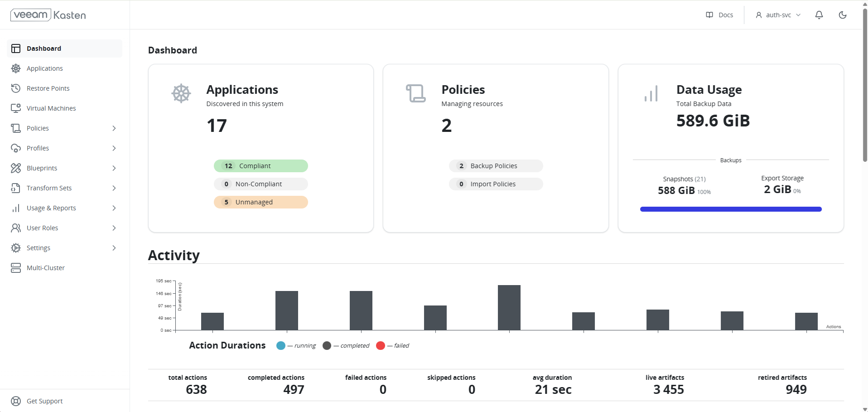The width and height of the screenshot is (868, 412).
Task: Click the 12 Compliant applications badge
Action: tap(260, 166)
